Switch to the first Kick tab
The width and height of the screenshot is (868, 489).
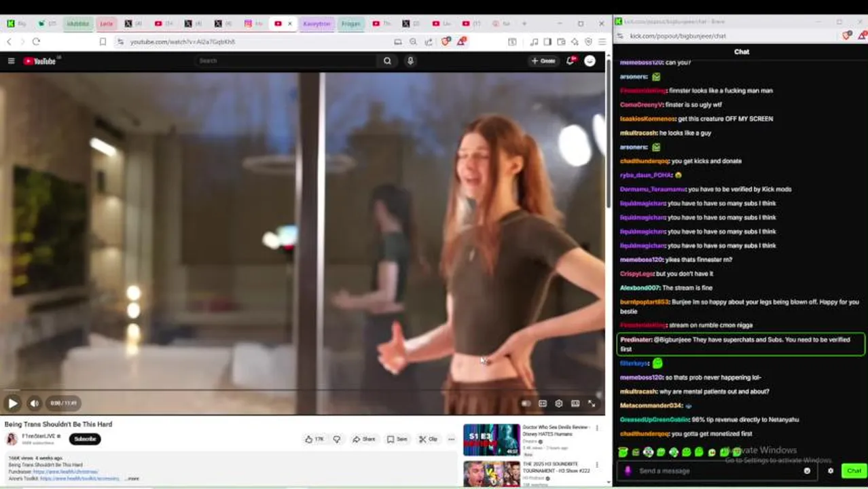coord(16,24)
